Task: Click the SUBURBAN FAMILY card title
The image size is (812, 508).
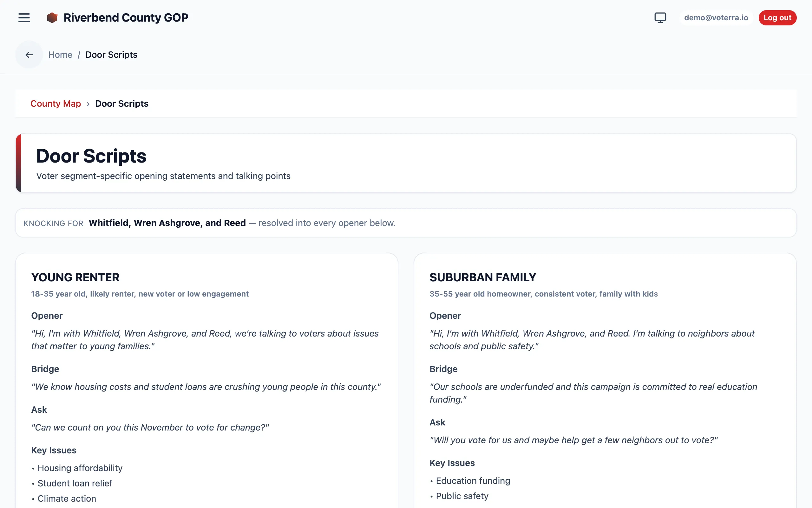Action: pos(482,277)
